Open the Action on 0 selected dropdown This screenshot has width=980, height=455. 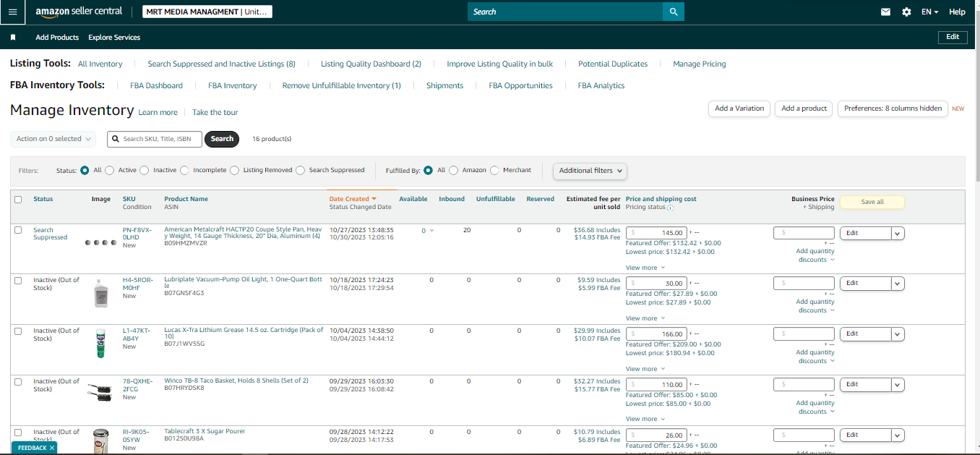pyautogui.click(x=54, y=139)
